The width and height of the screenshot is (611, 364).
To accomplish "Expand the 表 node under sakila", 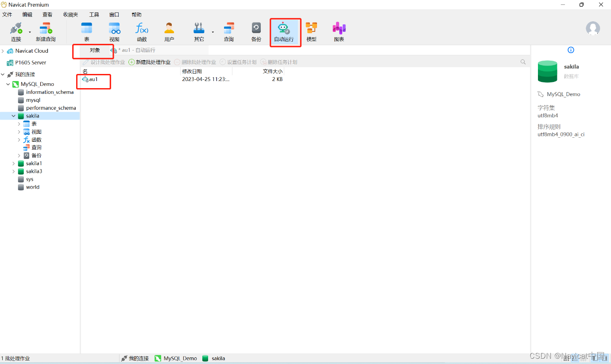I will pyautogui.click(x=19, y=124).
